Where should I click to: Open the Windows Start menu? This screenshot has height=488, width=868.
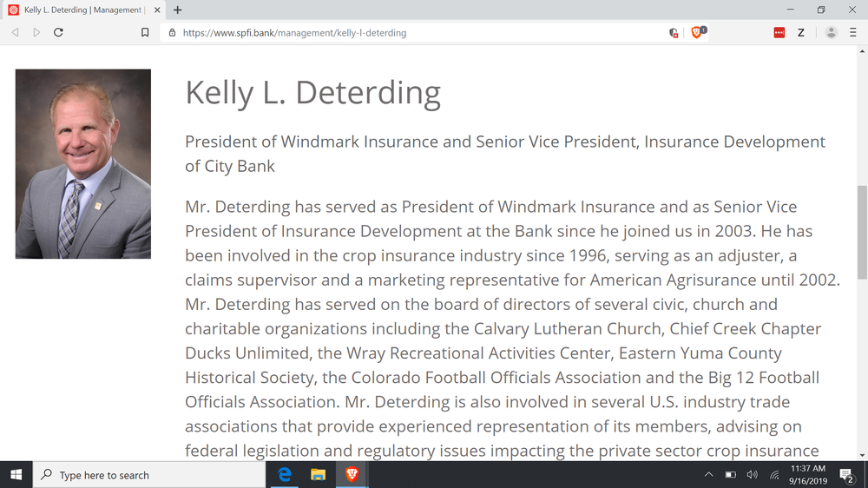point(16,475)
